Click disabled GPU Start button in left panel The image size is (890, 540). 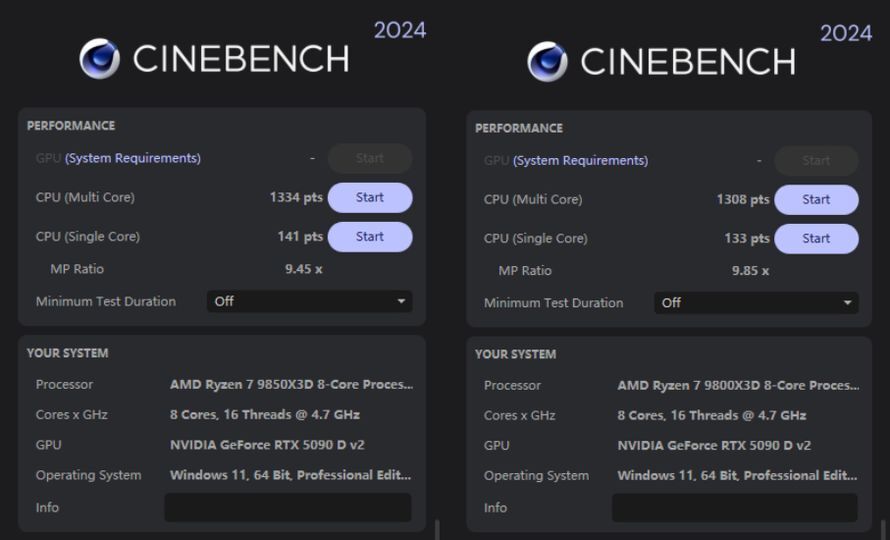click(x=369, y=158)
